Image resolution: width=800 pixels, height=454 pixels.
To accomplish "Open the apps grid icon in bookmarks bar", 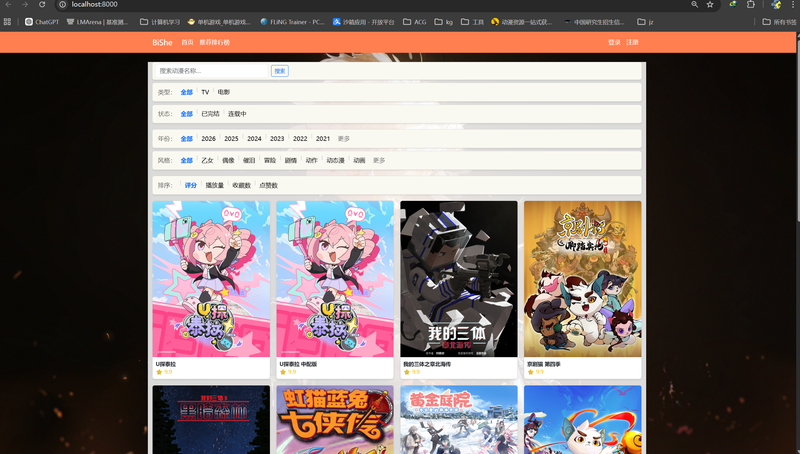I will 7,22.
